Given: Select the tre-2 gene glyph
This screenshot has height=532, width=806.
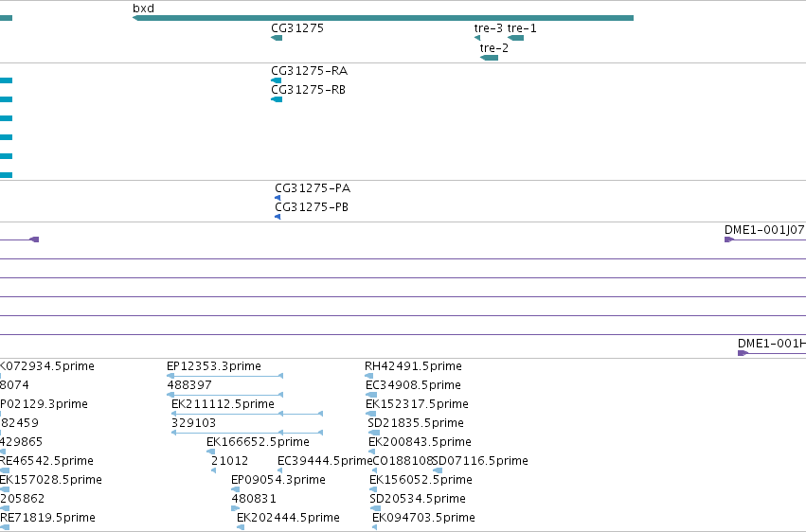Looking at the screenshot, I should click(x=489, y=58).
